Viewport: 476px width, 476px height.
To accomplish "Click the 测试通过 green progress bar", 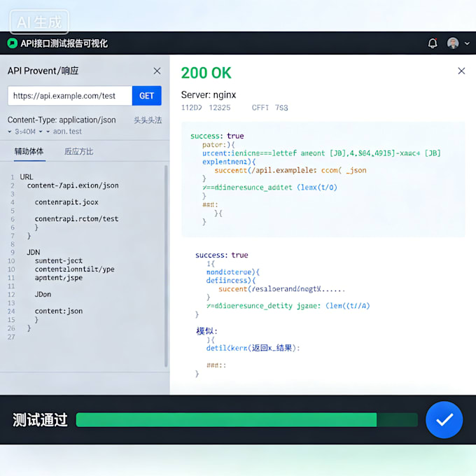I will 247,419.
